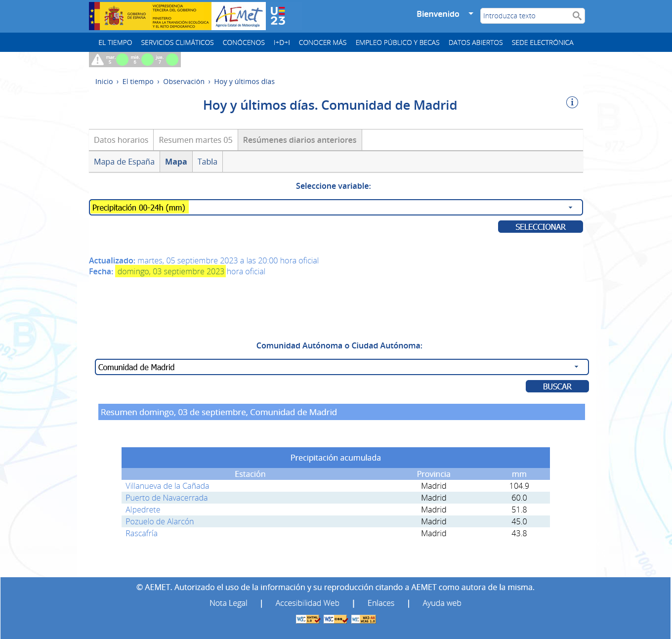This screenshot has width=672, height=639.
Task: Click the W3C CSS validation badge
Action: [336, 619]
